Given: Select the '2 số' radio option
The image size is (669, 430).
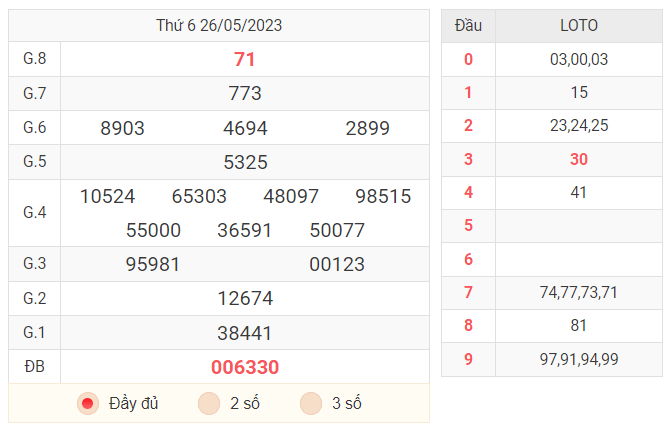Looking at the screenshot, I should [x=209, y=404].
